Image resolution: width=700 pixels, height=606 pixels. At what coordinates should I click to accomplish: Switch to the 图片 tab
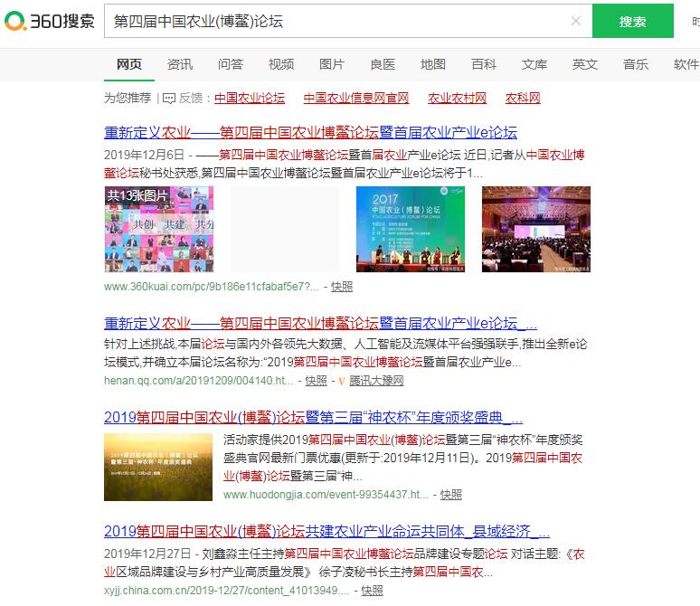click(x=332, y=64)
